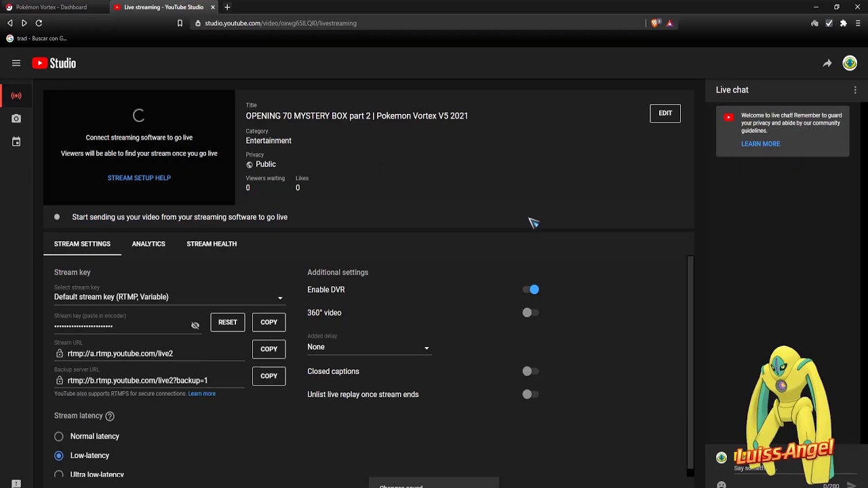
Task: Select the Low-latency radio button
Action: click(x=59, y=455)
